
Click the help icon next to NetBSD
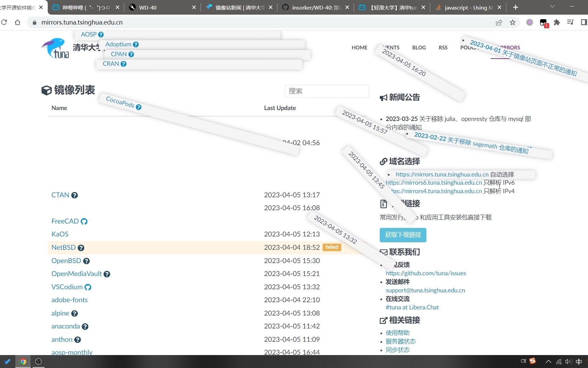81,248
